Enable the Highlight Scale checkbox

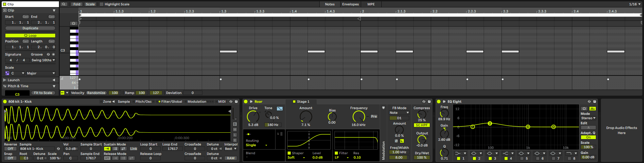click(x=101, y=4)
